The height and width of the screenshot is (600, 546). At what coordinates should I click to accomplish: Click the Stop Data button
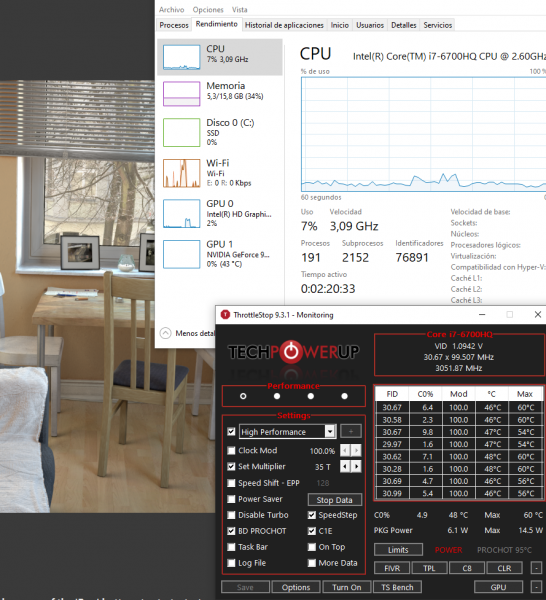(334, 500)
